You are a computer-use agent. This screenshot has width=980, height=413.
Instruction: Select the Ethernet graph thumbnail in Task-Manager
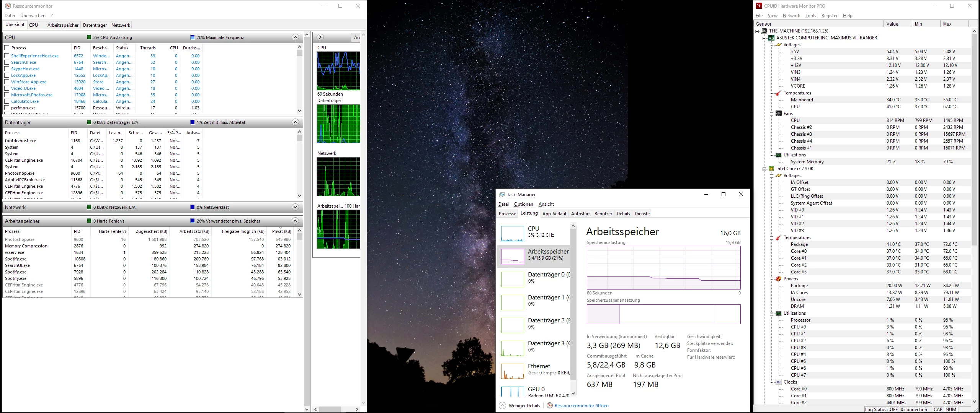[x=512, y=371]
